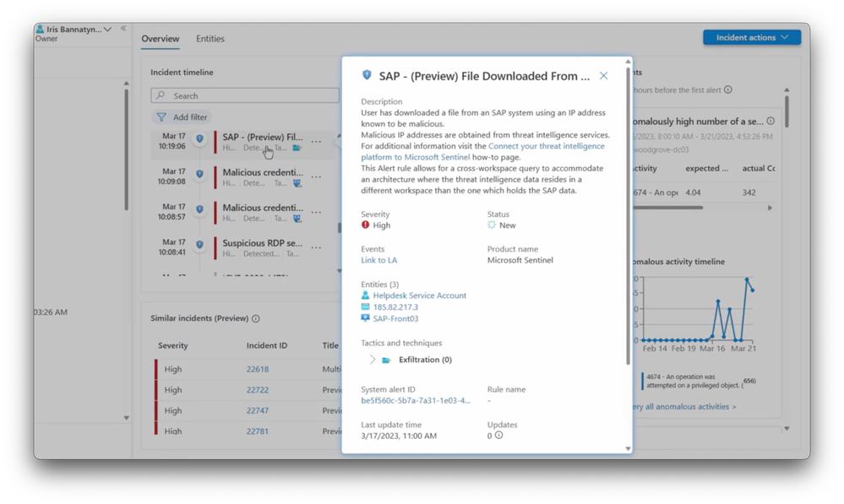Open more options for SAP (Preview) alert
Viewport: 844px width, 504px height.
click(317, 142)
